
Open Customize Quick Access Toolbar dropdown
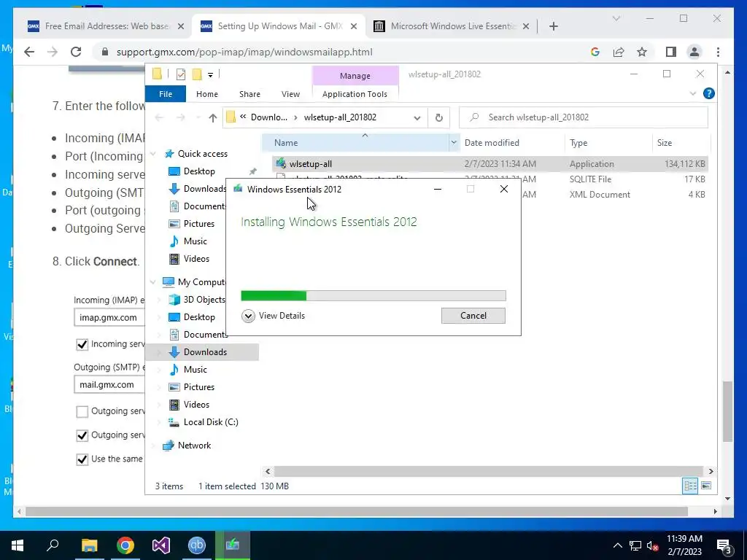(210, 75)
